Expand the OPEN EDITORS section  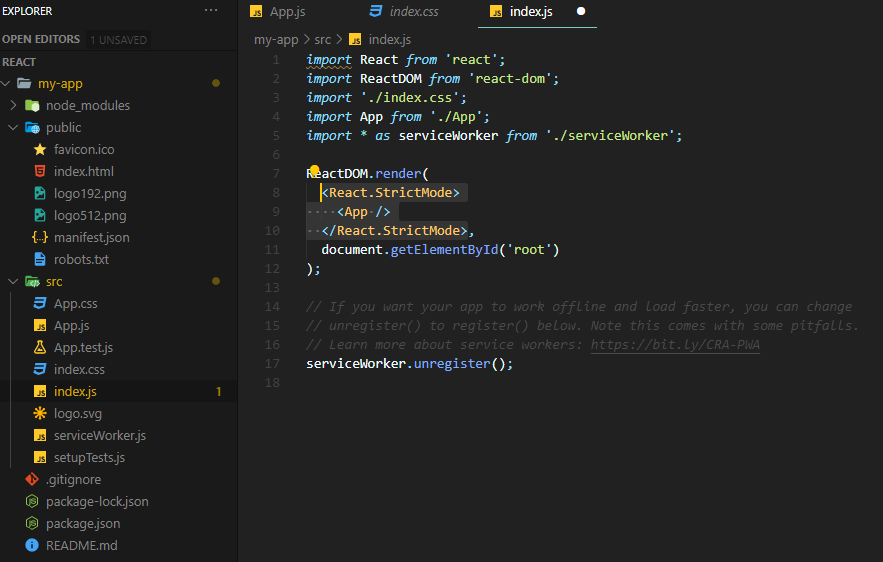tap(41, 39)
